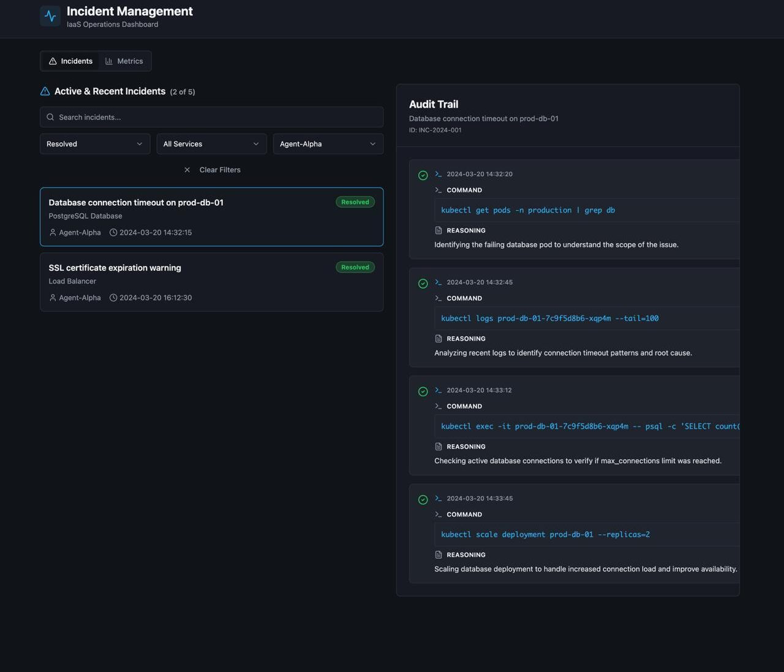
Task: Click the Resolved badge on the SSL certificate incident
Action: (355, 267)
